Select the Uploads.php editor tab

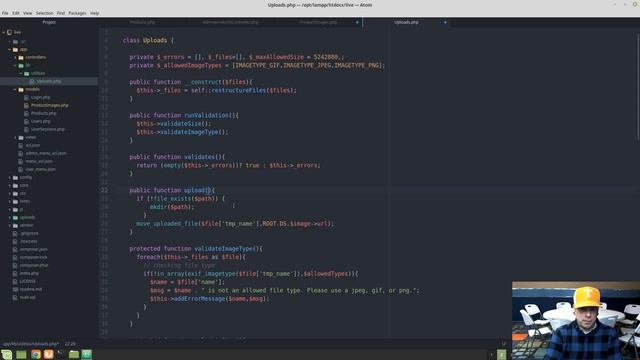406,22
